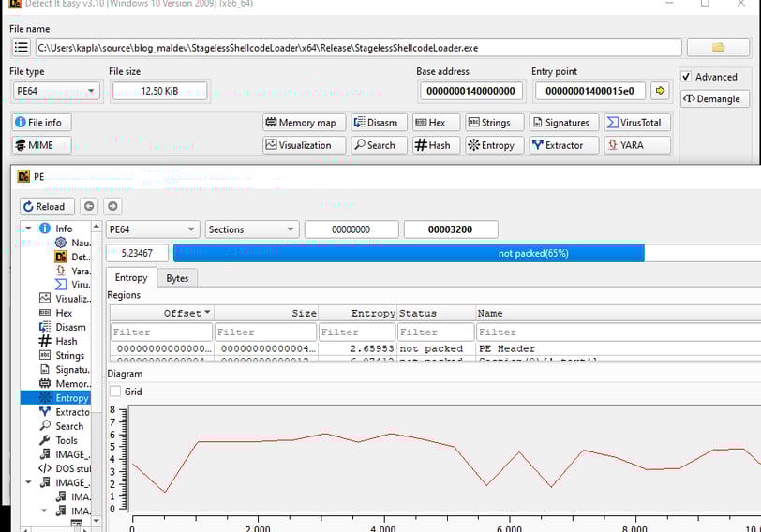Open the Hex viewer button
Viewport: 761px width, 532px height.
pos(437,122)
